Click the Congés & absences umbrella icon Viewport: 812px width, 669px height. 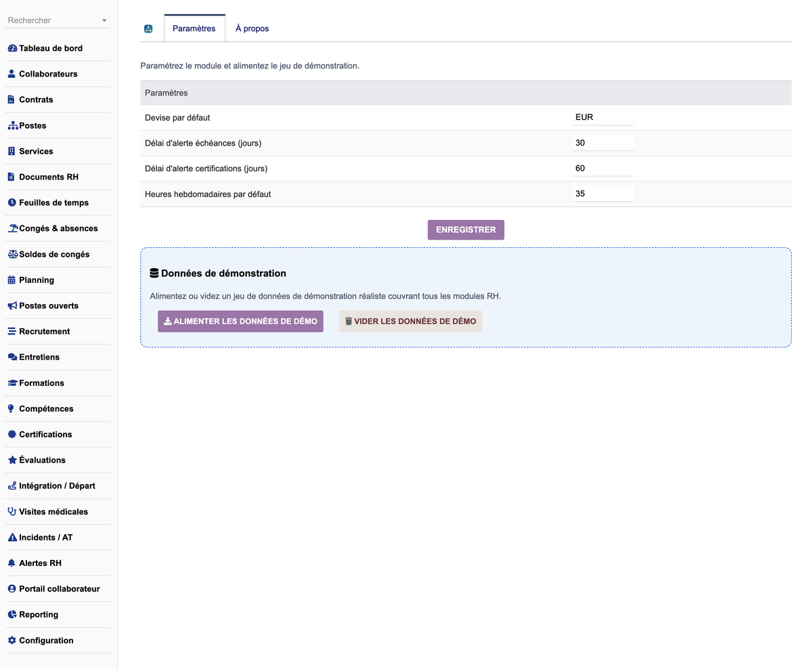pyautogui.click(x=13, y=229)
